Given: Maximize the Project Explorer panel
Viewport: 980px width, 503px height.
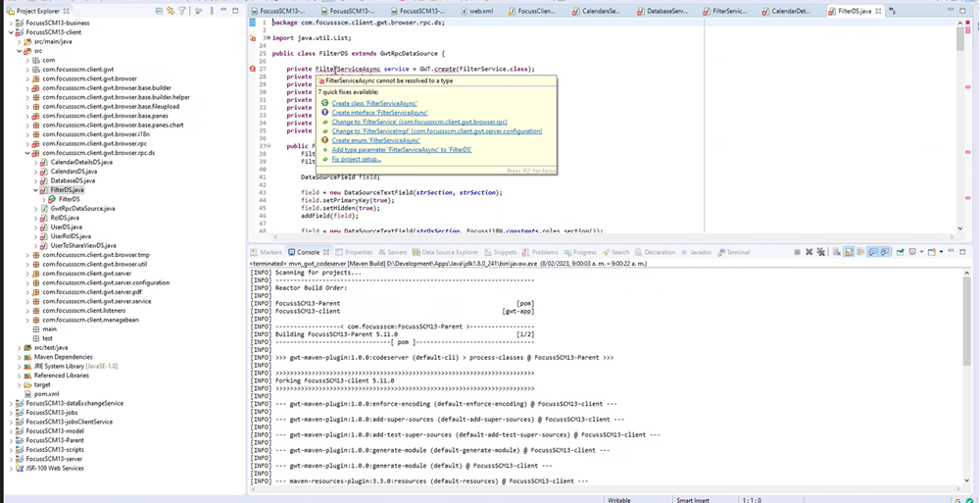Looking at the screenshot, I should click(x=235, y=11).
